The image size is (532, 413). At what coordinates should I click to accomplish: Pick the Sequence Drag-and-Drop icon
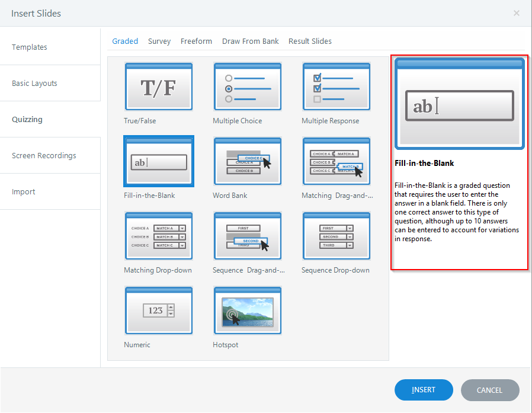[248, 236]
